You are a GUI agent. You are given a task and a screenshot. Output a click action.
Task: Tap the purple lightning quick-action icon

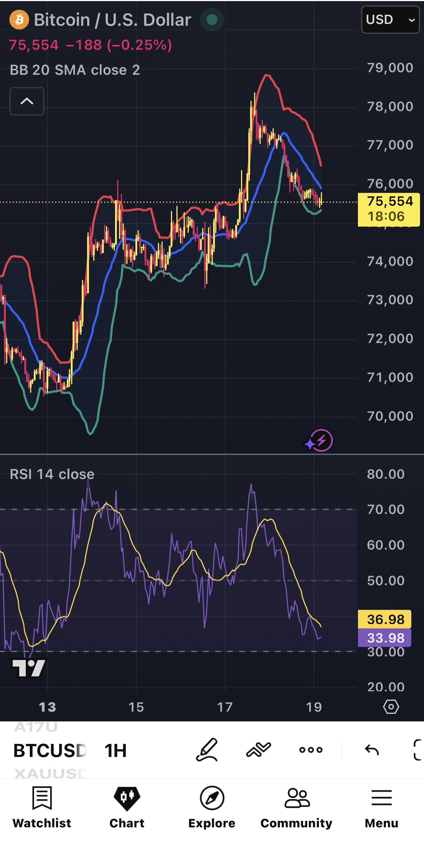[319, 441]
